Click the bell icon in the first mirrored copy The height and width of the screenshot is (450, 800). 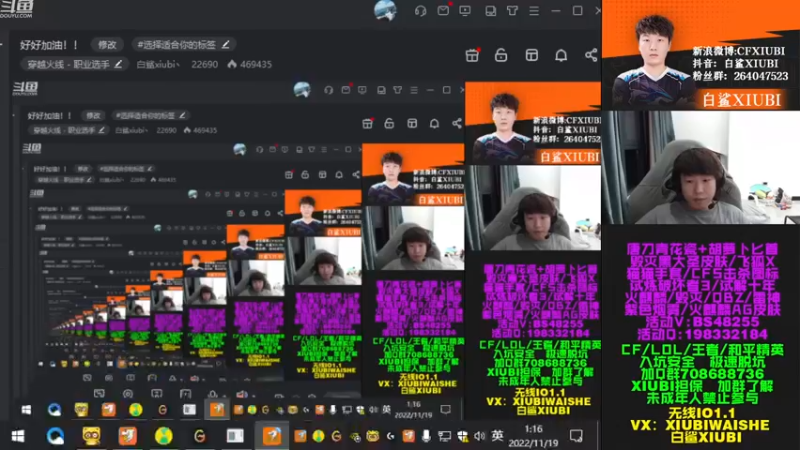coord(434,123)
